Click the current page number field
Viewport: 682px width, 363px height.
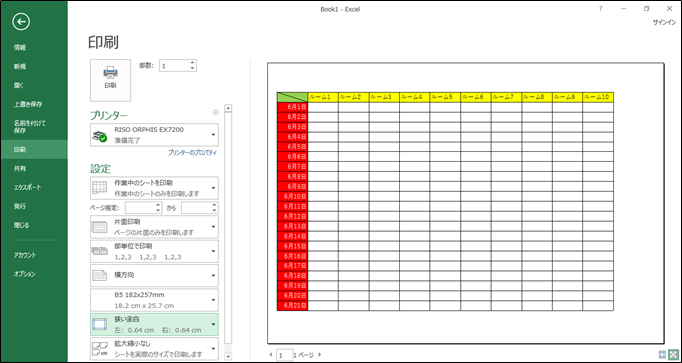pyautogui.click(x=284, y=355)
